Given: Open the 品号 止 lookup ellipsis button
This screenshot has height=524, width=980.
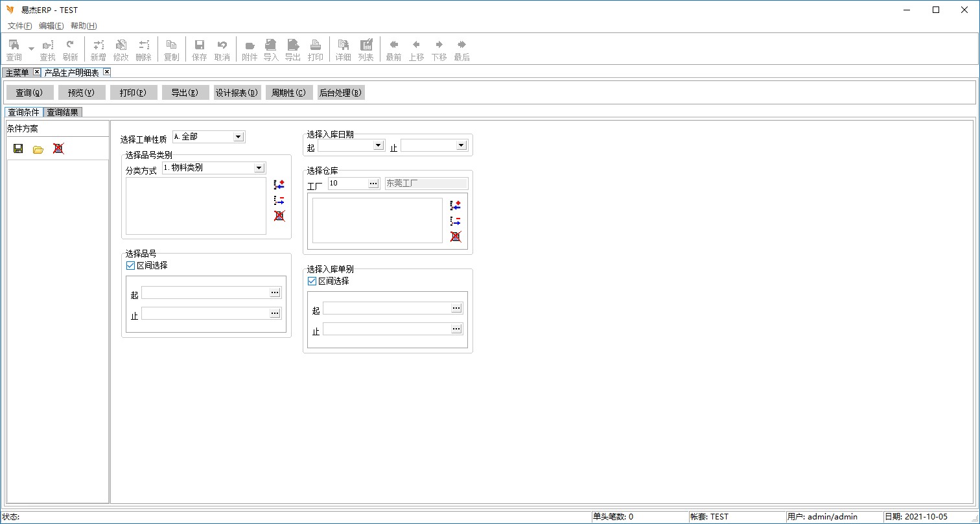Looking at the screenshot, I should 275,313.
